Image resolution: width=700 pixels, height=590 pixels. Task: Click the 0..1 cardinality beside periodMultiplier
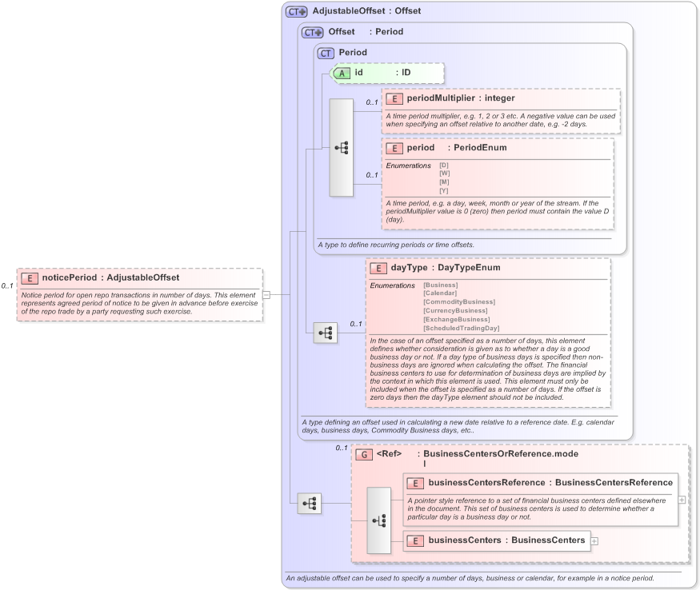(x=372, y=102)
